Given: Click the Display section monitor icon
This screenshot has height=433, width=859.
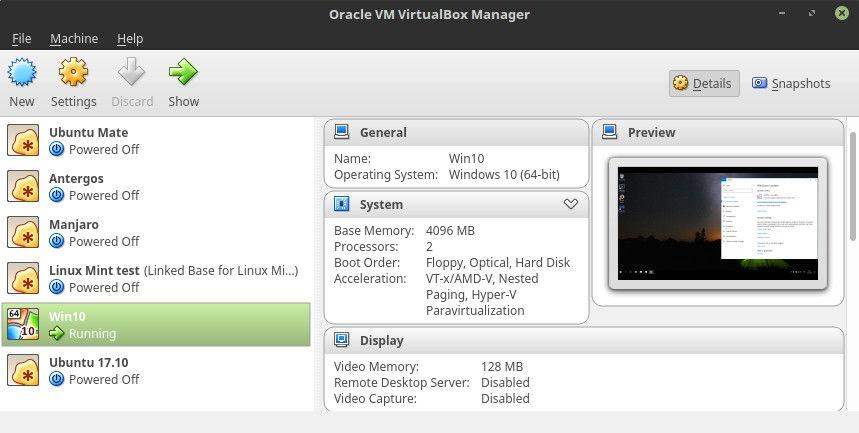Looking at the screenshot, I should [x=341, y=340].
